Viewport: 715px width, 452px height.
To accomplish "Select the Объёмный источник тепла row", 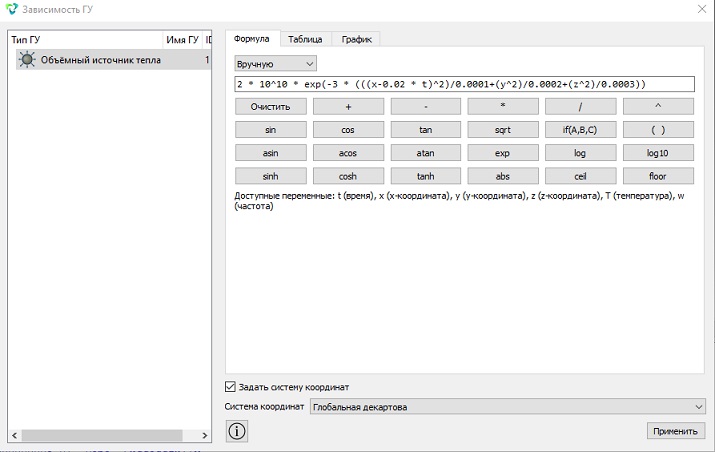I will [x=113, y=60].
